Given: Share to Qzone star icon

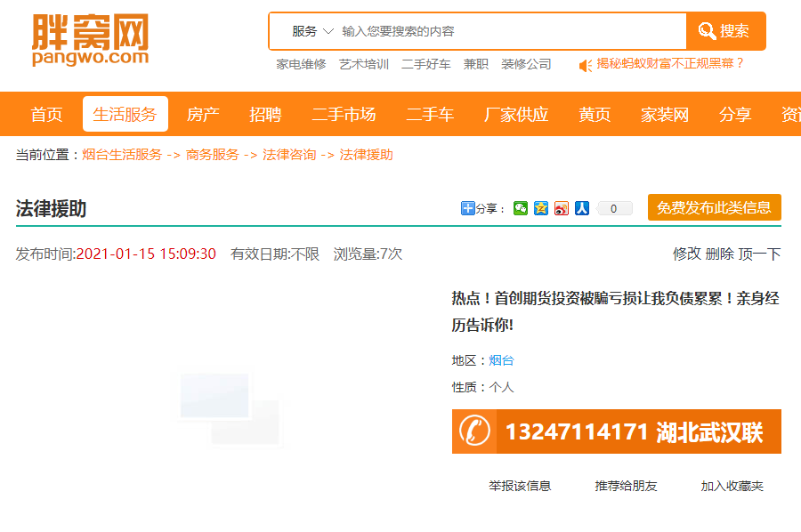Looking at the screenshot, I should pyautogui.click(x=541, y=208).
